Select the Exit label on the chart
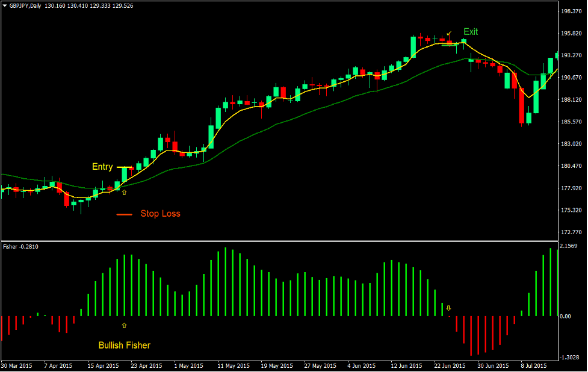 pos(471,32)
